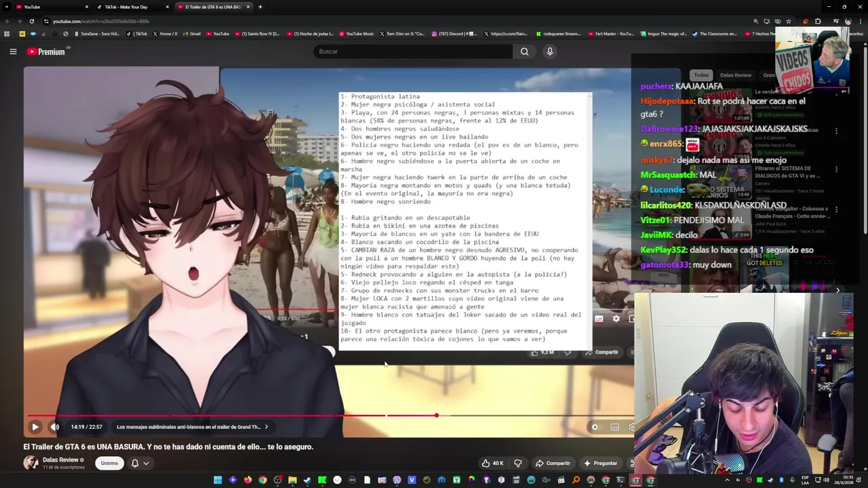Click the search magnifier button
This screenshot has height=488, width=868.
524,52
